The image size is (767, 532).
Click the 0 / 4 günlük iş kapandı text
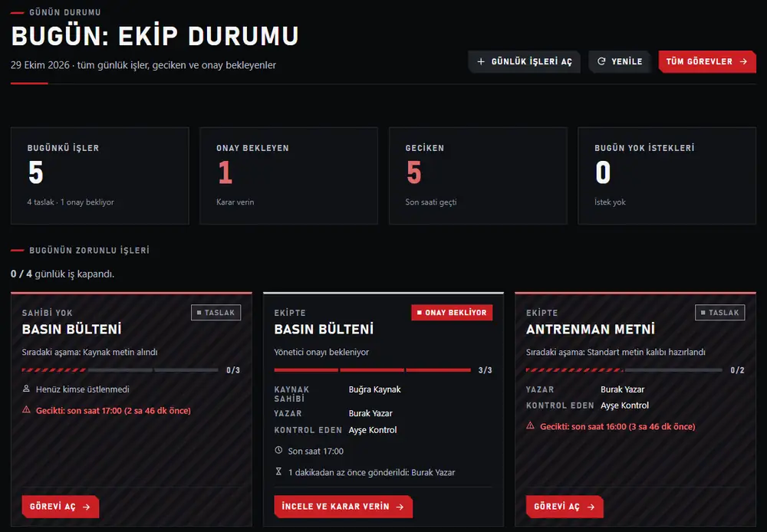pos(63,274)
